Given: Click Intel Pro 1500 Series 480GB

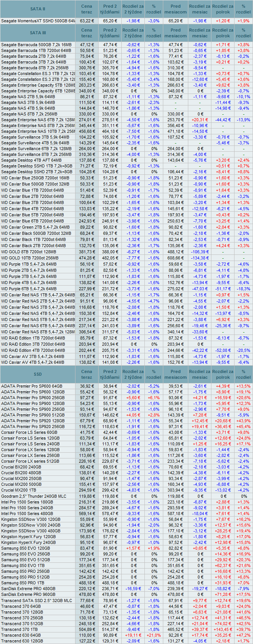Looking at the screenshot, I should point(27,514).
